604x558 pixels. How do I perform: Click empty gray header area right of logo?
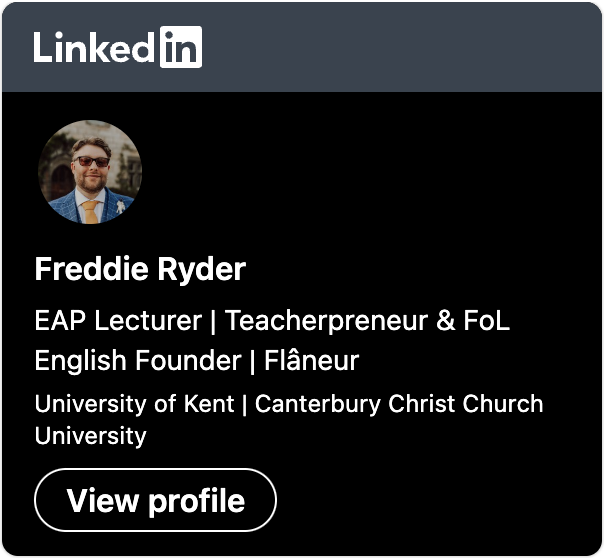coord(401,47)
